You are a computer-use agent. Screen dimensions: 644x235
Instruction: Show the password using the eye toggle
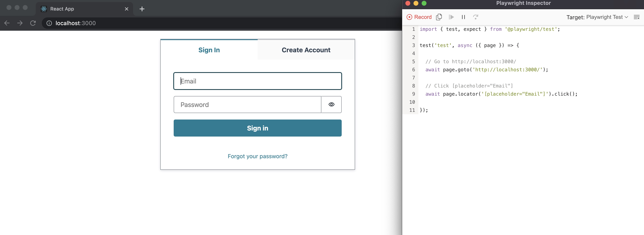click(332, 104)
